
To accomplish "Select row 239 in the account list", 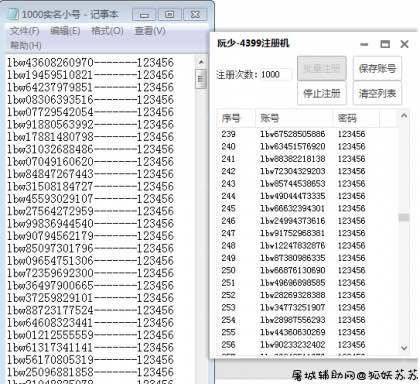I will tap(307, 134).
